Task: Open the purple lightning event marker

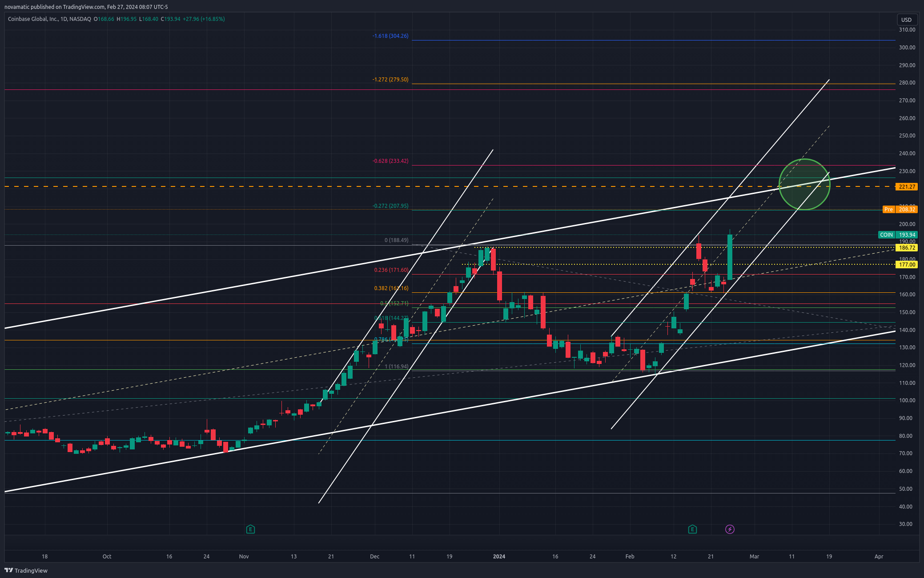Action: 730,529
